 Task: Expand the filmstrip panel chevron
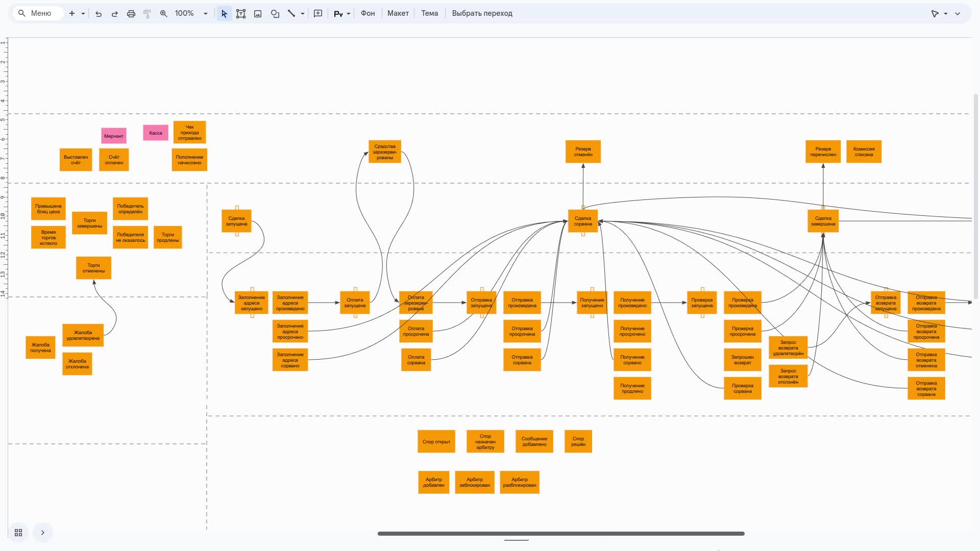43,533
